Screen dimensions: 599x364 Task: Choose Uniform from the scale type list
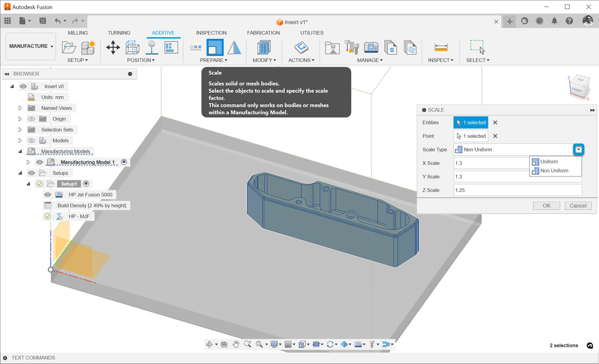tap(549, 162)
